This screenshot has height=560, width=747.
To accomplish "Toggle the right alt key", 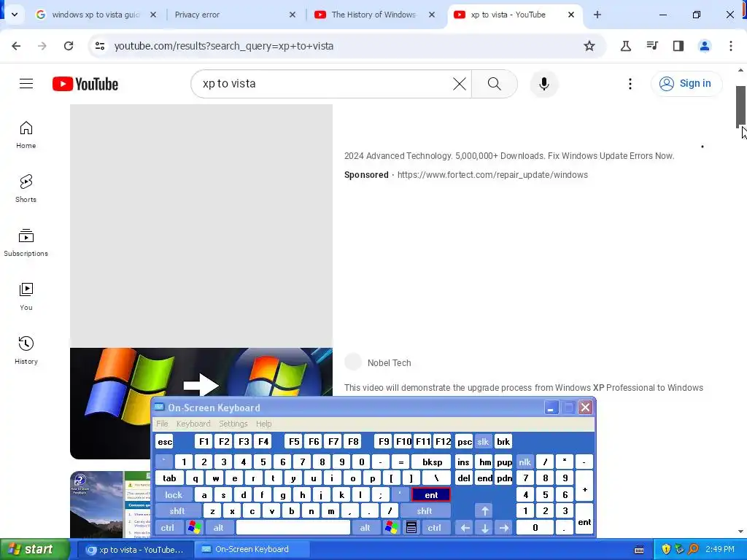I will click(x=365, y=527).
